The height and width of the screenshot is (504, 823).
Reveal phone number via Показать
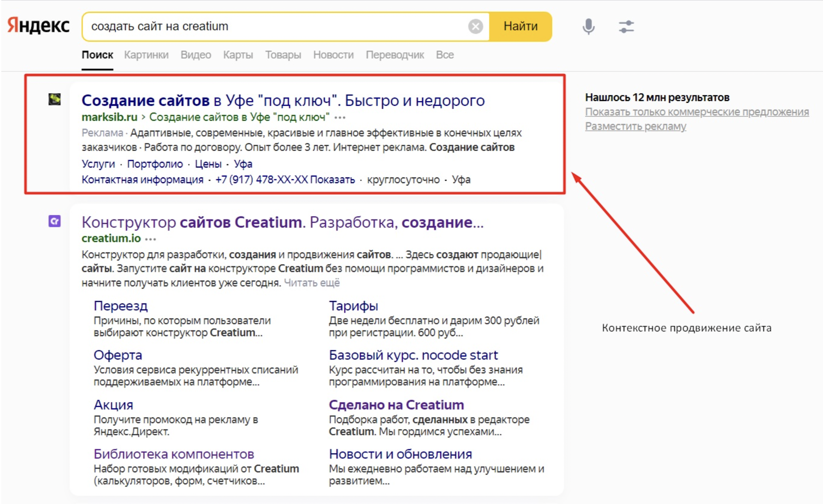tap(333, 180)
